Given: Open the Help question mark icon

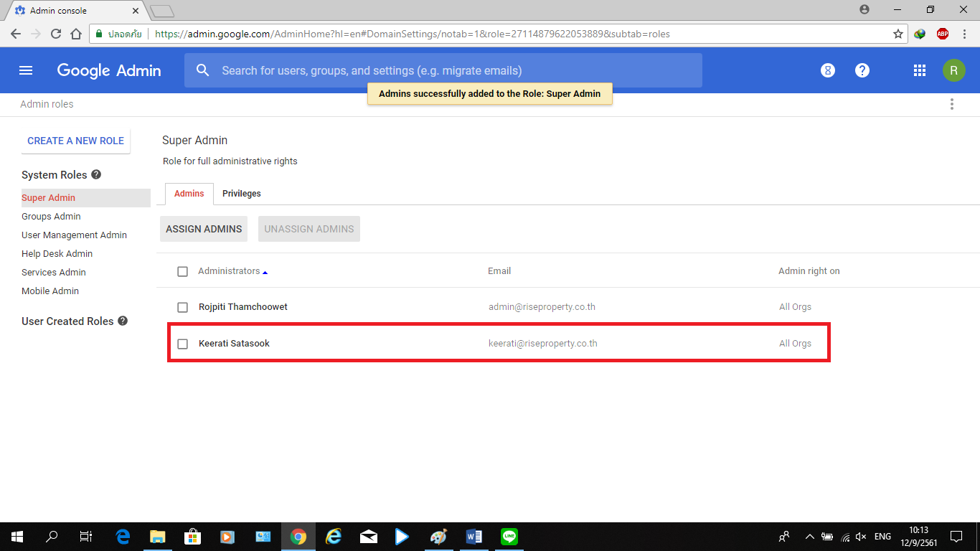Looking at the screenshot, I should click(862, 70).
